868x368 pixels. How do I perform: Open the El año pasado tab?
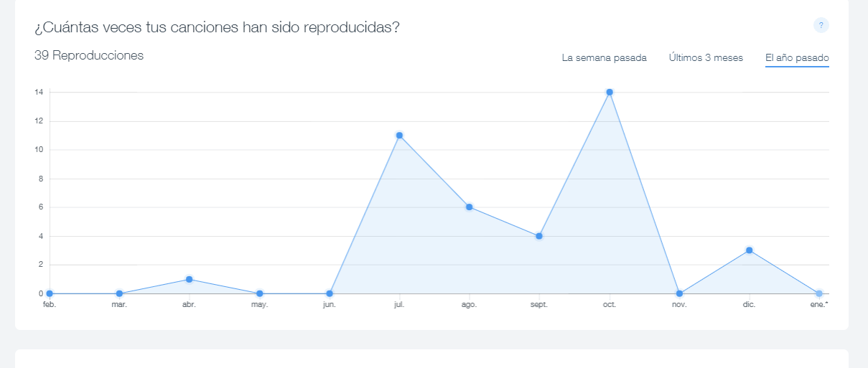(x=797, y=57)
